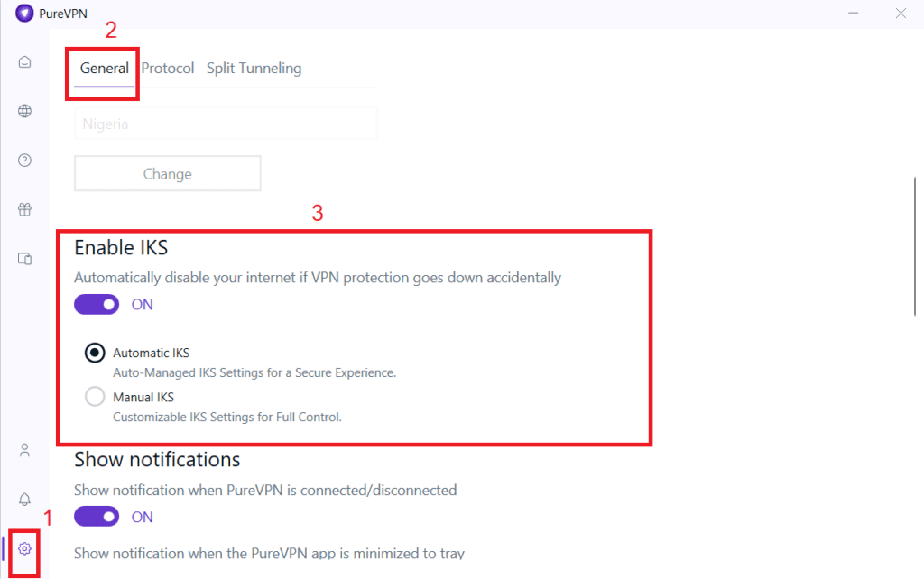Screen dimensions: 924x579
Task: Minimize the PureVPN window
Action: 854,13
